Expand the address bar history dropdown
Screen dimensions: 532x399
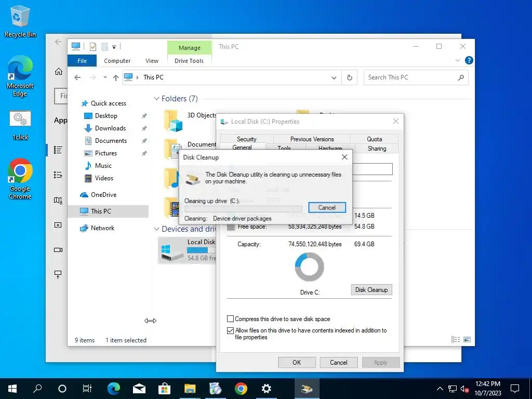click(x=334, y=78)
